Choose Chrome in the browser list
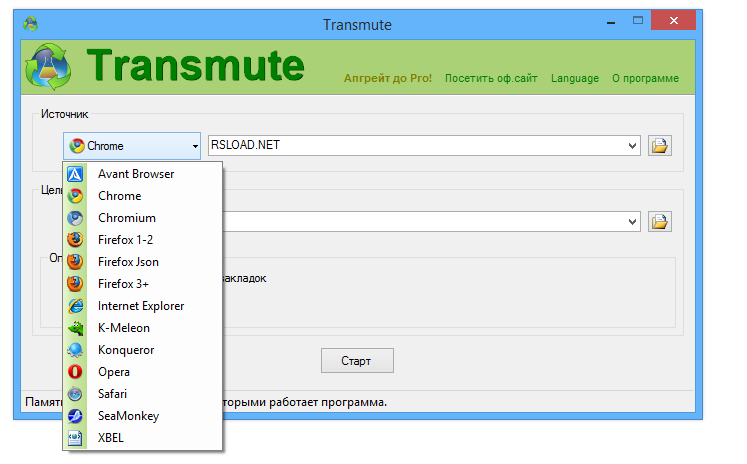Viewport: 747px width, 464px height. coord(142,196)
